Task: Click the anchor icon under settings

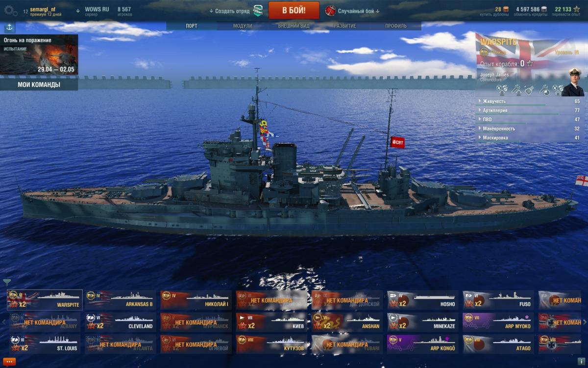Action: click(9, 28)
